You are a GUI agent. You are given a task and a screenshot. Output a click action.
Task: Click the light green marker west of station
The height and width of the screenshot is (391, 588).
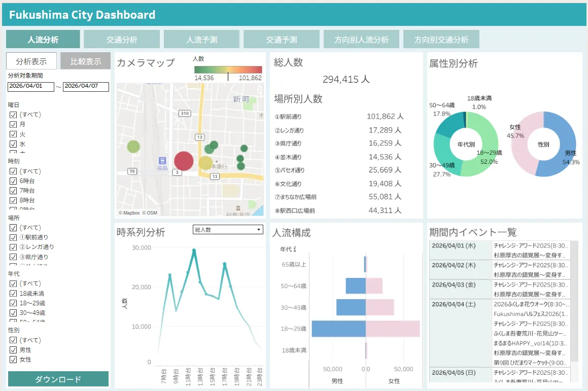pos(133,147)
